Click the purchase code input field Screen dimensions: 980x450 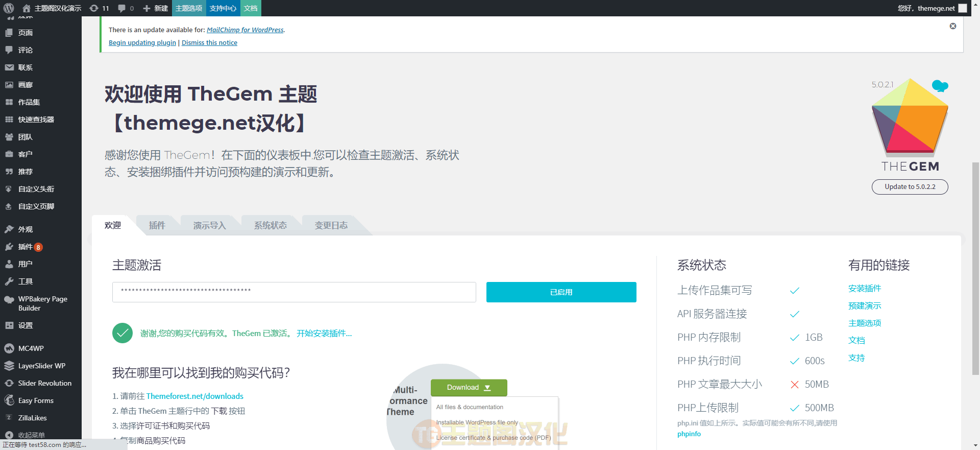294,292
